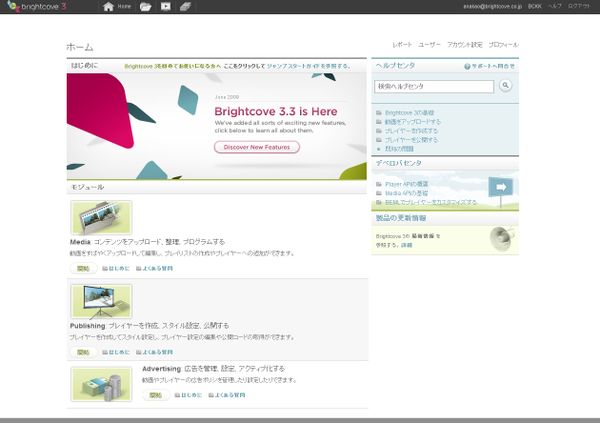Viewport: 600px width, 423px height.
Task: Click the Advertising module title text
Action: [214, 369]
